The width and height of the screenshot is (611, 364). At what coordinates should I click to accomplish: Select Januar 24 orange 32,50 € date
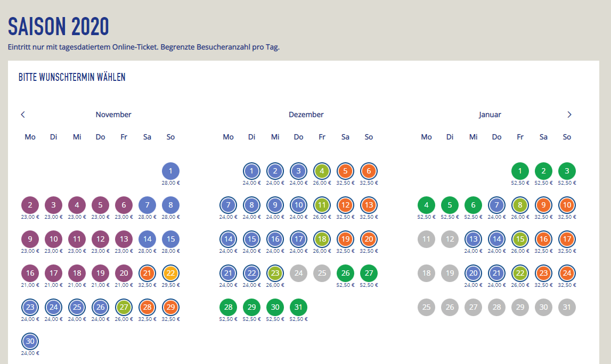[x=567, y=273]
